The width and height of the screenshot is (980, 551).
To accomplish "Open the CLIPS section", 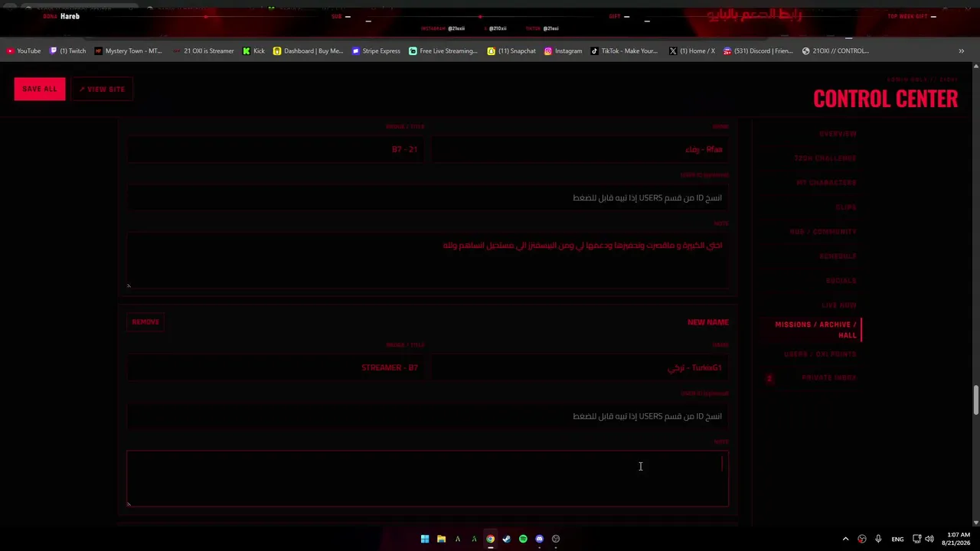I will coord(846,207).
